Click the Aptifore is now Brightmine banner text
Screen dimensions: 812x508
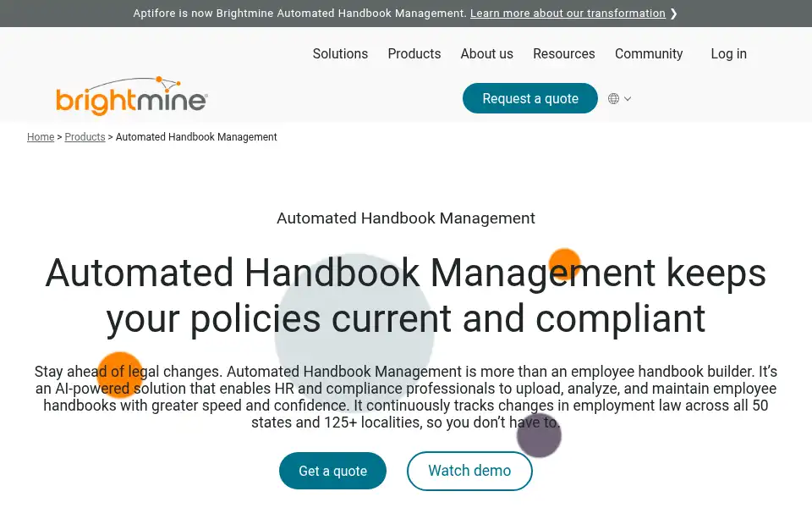point(299,14)
